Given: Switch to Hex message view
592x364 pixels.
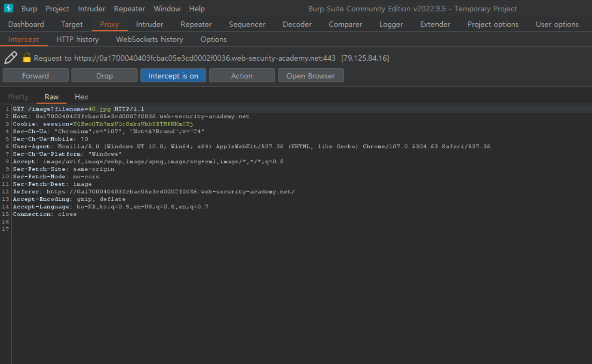Looking at the screenshot, I should pyautogui.click(x=81, y=97).
